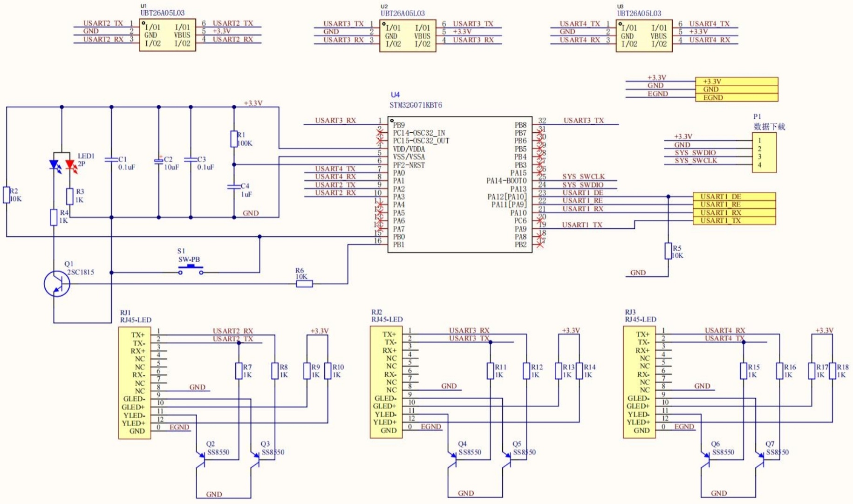Select the blue LED symbol beside LED1
The image size is (853, 504).
[x=54, y=165]
